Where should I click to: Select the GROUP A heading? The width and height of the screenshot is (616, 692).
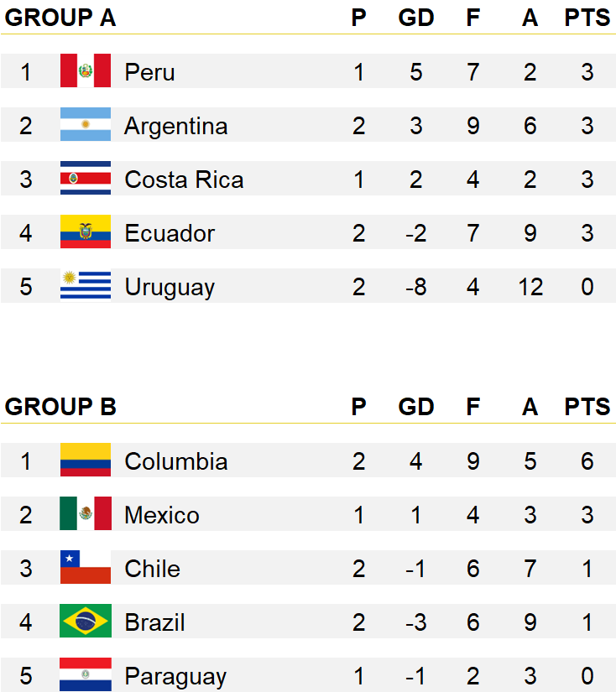(x=60, y=18)
